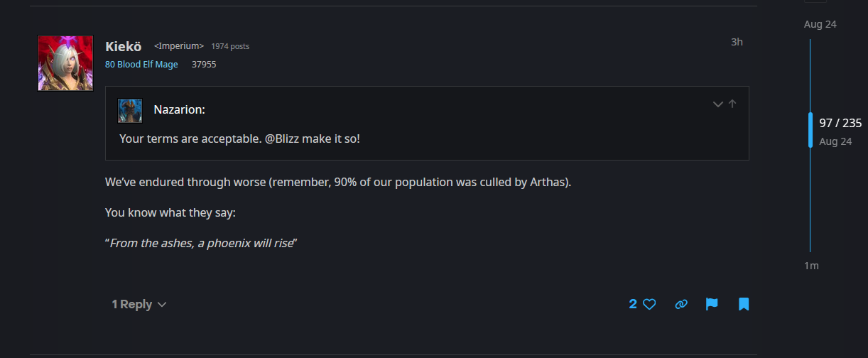
Task: Click the 1974 posts count
Action: point(230,46)
